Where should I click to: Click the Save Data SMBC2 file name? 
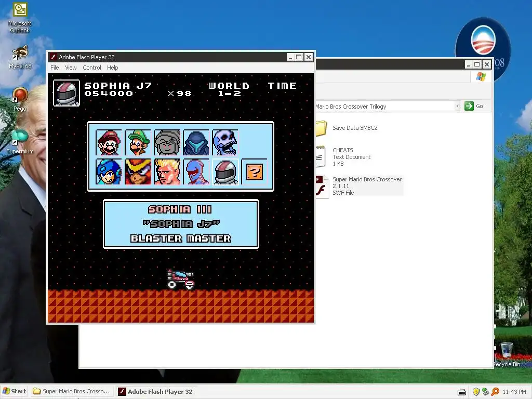pyautogui.click(x=355, y=128)
